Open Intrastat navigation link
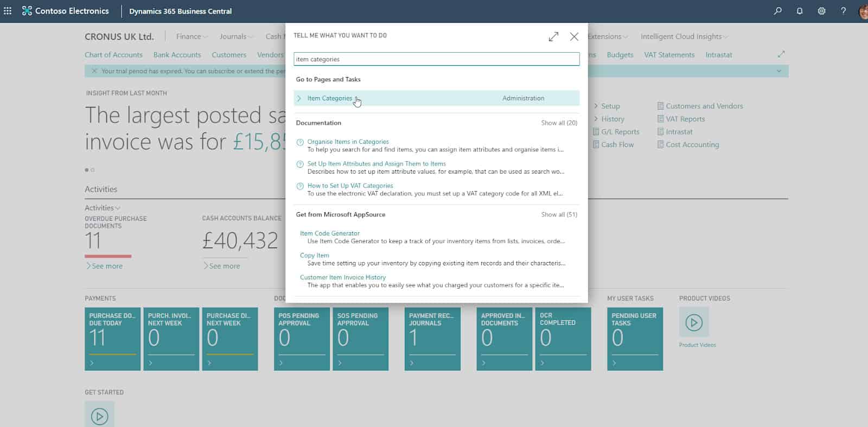The width and height of the screenshot is (868, 427). point(719,55)
